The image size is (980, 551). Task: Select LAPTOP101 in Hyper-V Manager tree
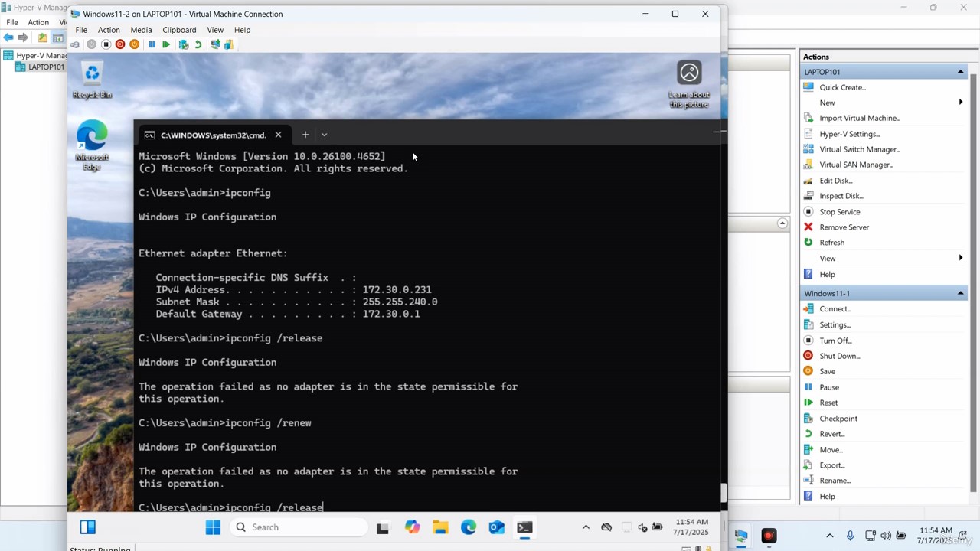[x=46, y=67]
